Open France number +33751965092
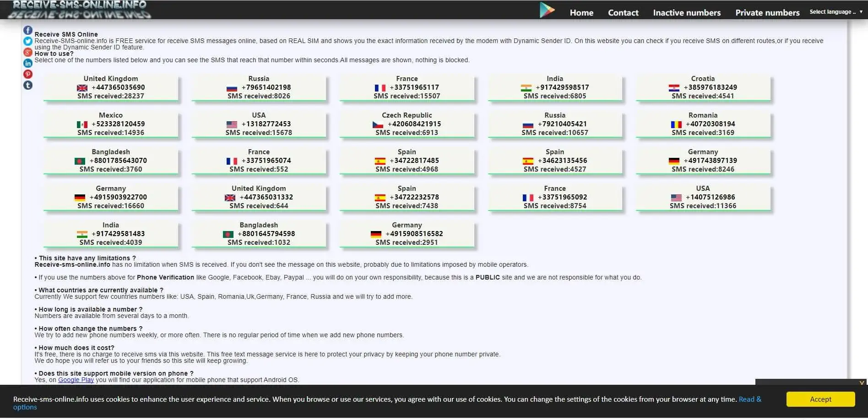This screenshot has height=420, width=868. [x=555, y=197]
